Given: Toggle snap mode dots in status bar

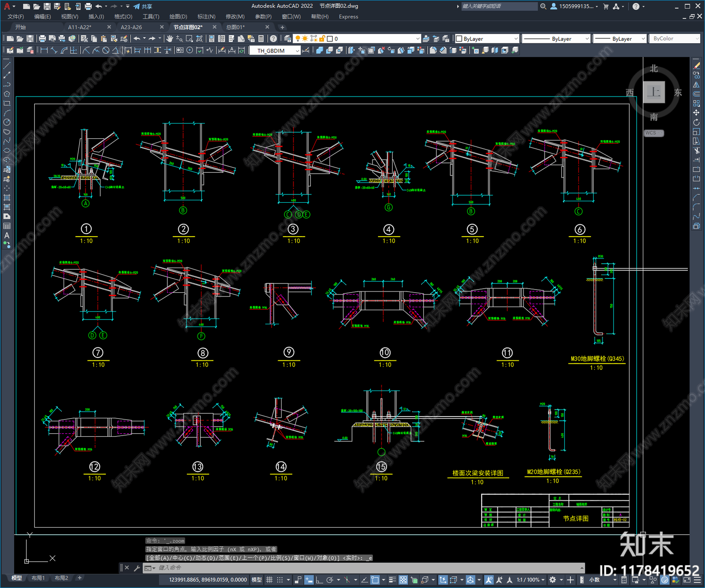Looking at the screenshot, I should [280, 580].
